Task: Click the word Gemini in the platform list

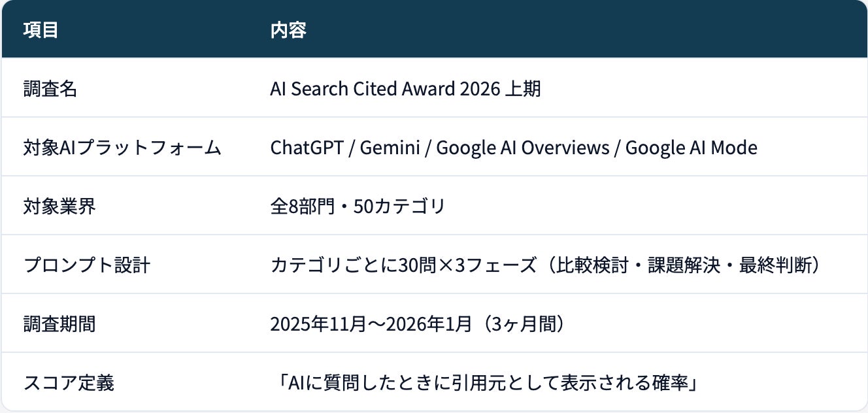Action: click(391, 148)
